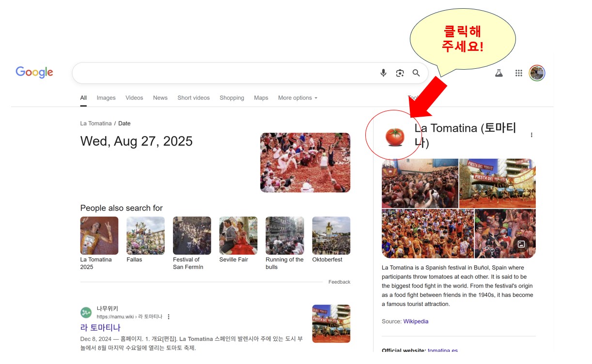Open the 라 토마티나 result title link
The height and width of the screenshot is (364, 592).
click(100, 328)
